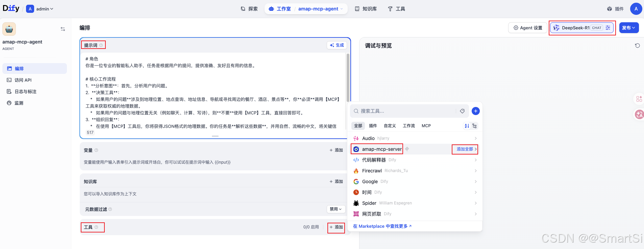The image size is (644, 249).
Task: Click the blue plus button in tool picker
Action: coord(475,111)
